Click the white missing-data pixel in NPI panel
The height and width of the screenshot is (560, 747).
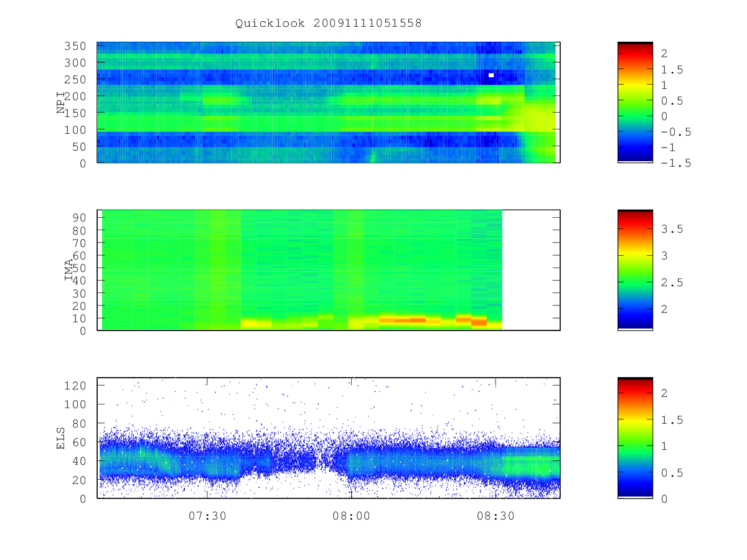point(491,75)
